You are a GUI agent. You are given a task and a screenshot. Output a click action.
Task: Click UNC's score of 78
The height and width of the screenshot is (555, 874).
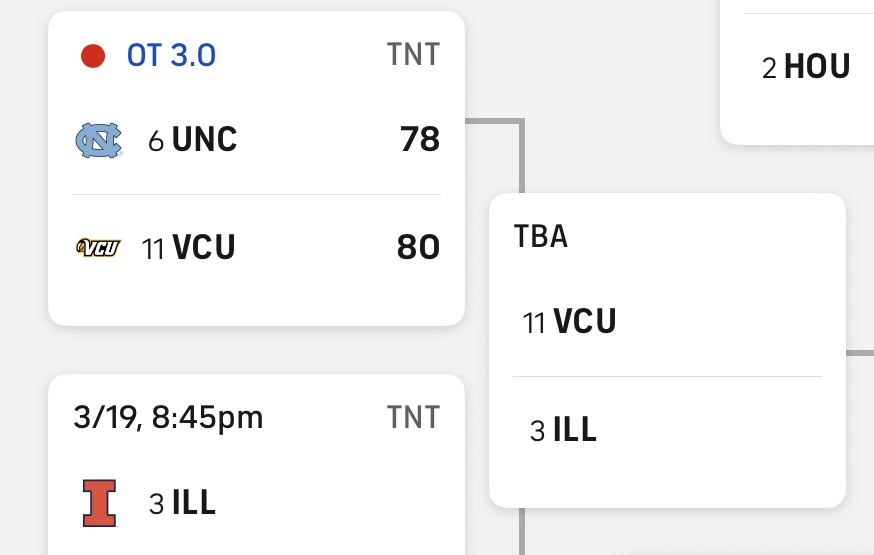419,140
